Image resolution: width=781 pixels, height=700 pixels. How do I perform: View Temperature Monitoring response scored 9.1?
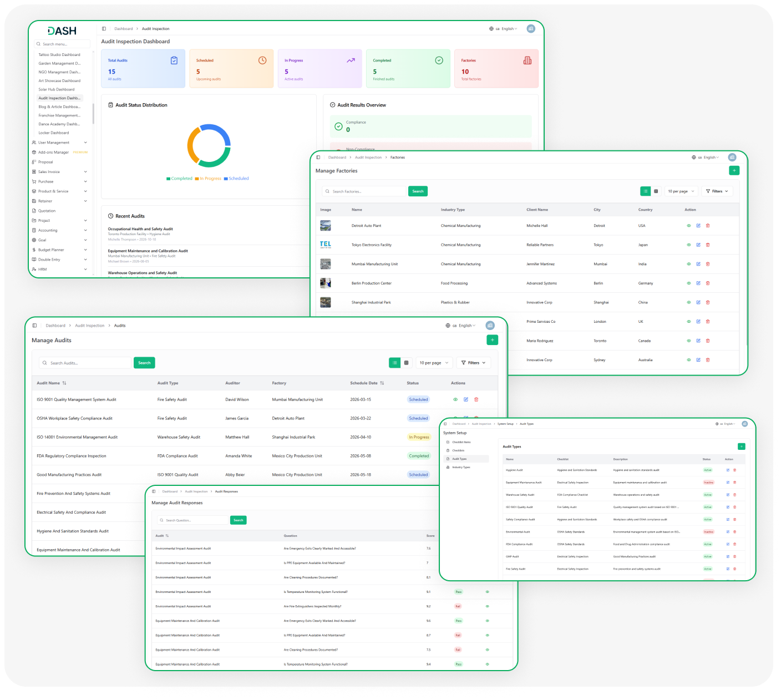coord(488,592)
